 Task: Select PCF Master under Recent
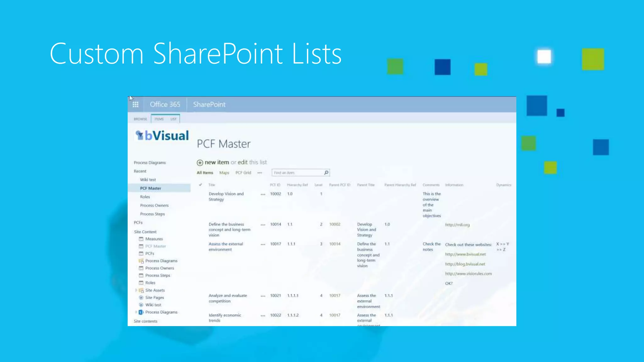tap(151, 188)
